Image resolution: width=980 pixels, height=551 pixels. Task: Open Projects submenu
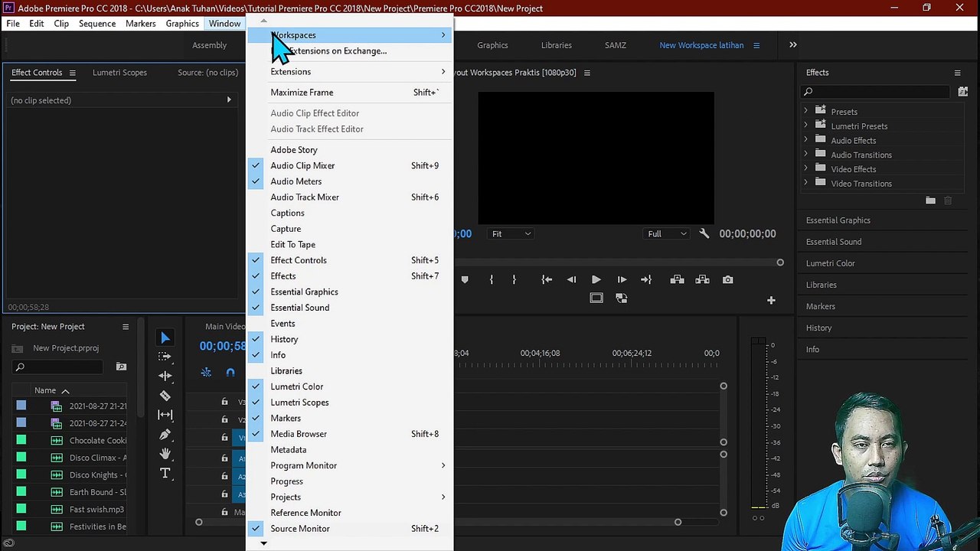[350, 497]
